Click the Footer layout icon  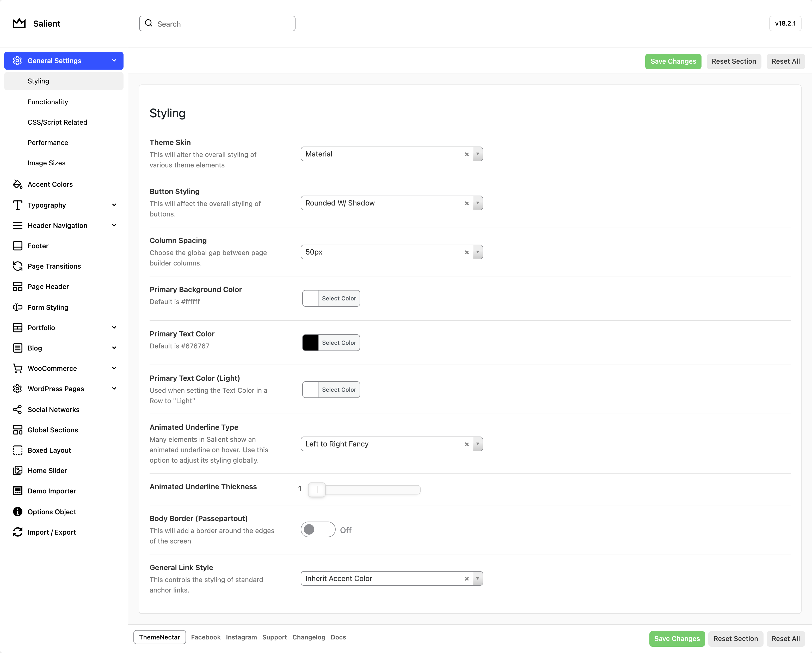(x=17, y=246)
